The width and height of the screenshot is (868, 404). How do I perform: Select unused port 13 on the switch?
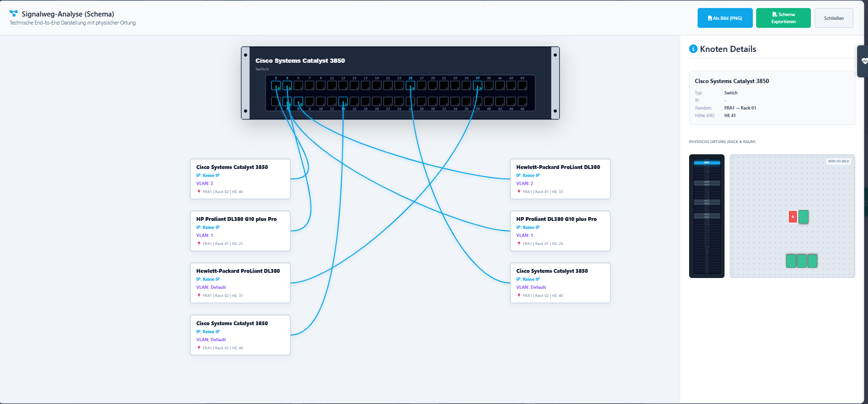pyautogui.click(x=343, y=85)
